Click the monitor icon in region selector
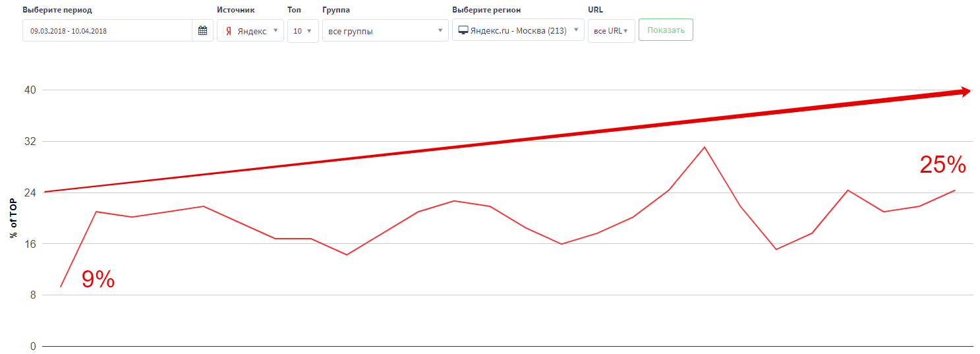980x354 pixels. (x=463, y=30)
